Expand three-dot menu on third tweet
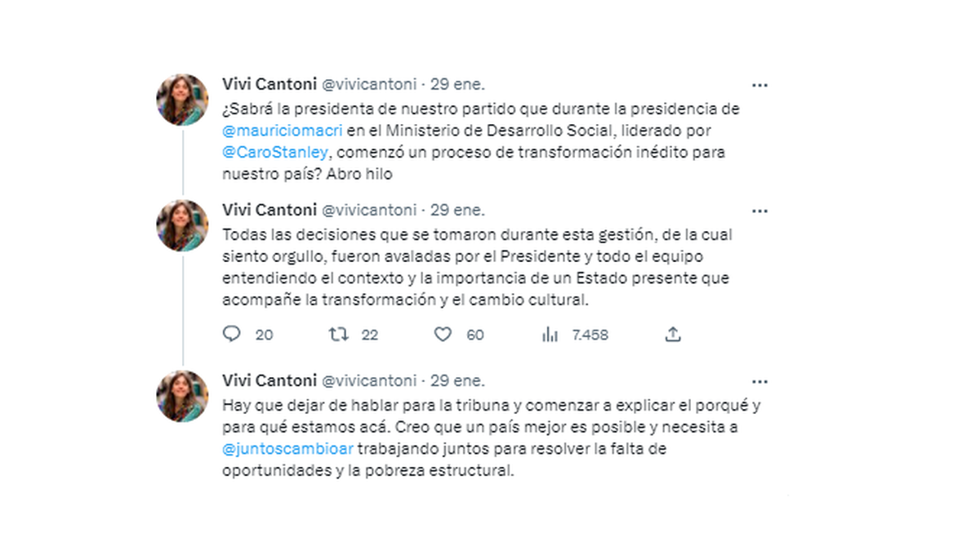Screen dimensions: 980x551 759,381
